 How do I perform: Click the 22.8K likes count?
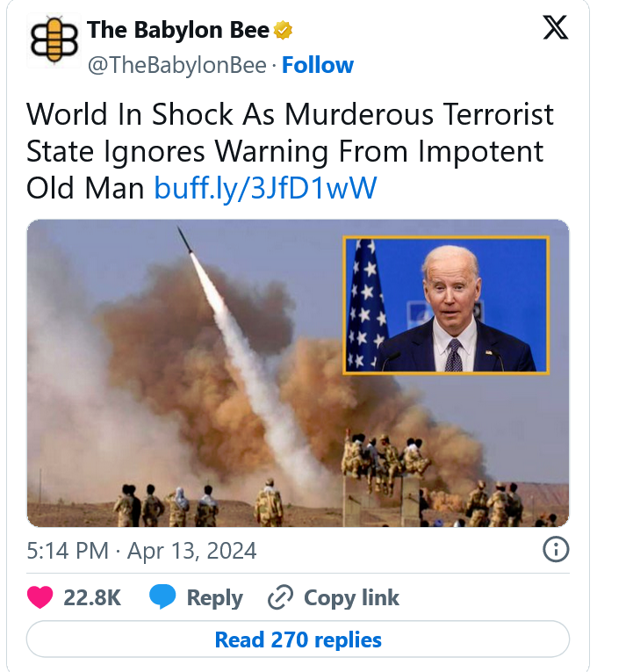92,597
